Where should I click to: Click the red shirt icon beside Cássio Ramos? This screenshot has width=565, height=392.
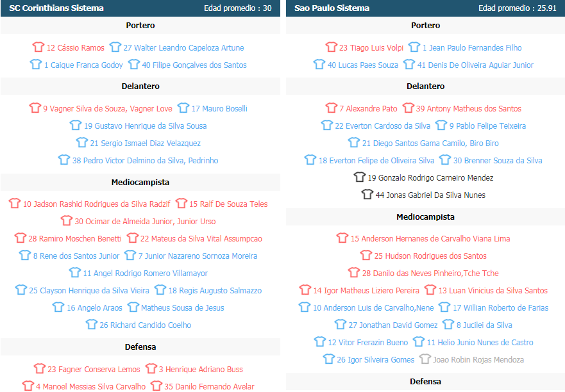(x=38, y=47)
